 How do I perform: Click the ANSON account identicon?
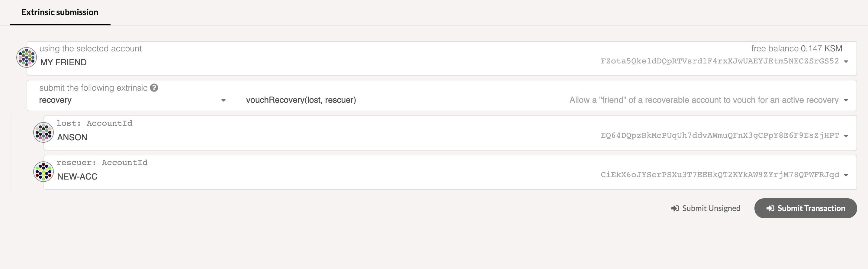43,132
